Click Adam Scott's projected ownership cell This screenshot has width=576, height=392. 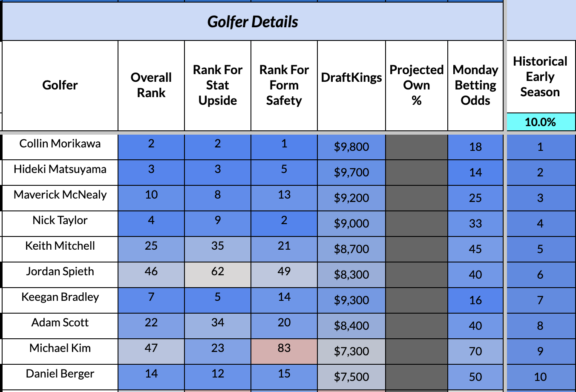point(417,326)
